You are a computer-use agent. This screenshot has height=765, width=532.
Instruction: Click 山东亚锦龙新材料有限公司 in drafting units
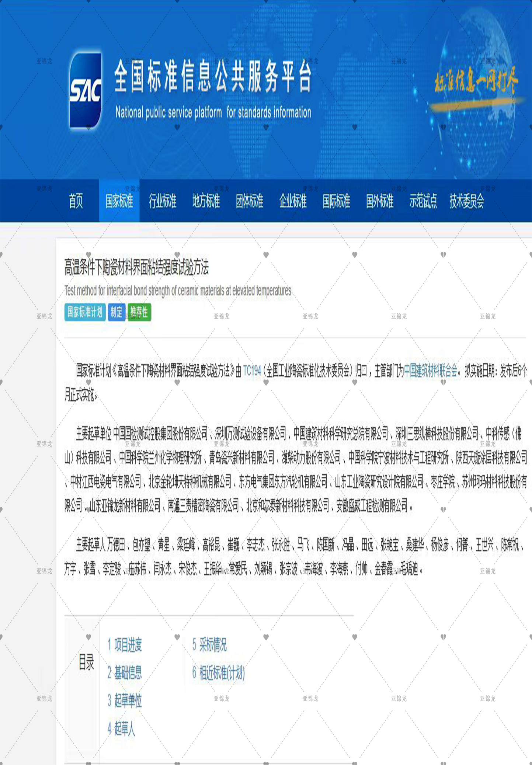[125, 506]
